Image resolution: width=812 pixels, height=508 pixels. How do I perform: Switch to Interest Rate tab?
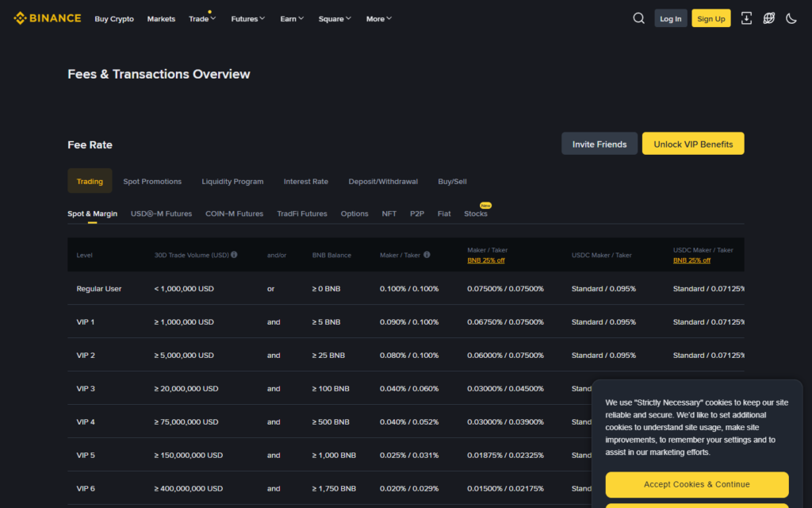click(305, 182)
